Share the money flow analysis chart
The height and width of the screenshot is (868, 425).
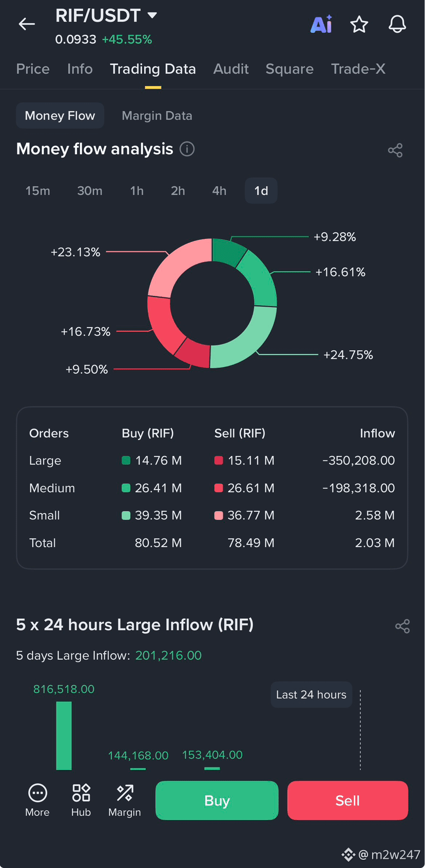click(395, 150)
